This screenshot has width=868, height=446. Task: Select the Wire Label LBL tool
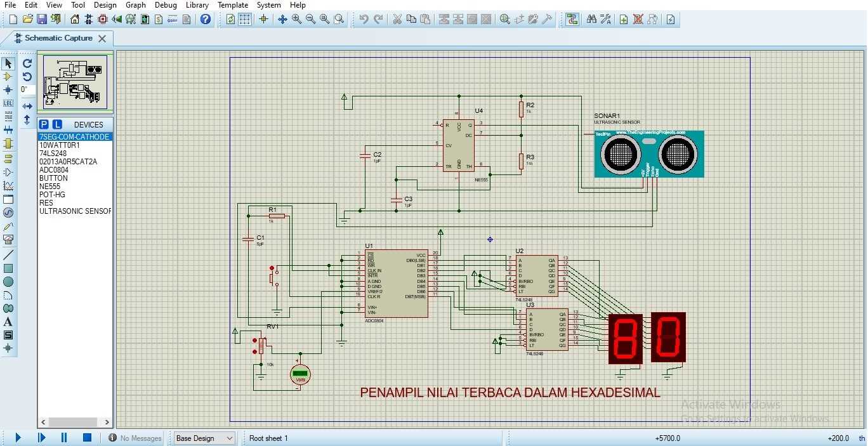click(8, 103)
